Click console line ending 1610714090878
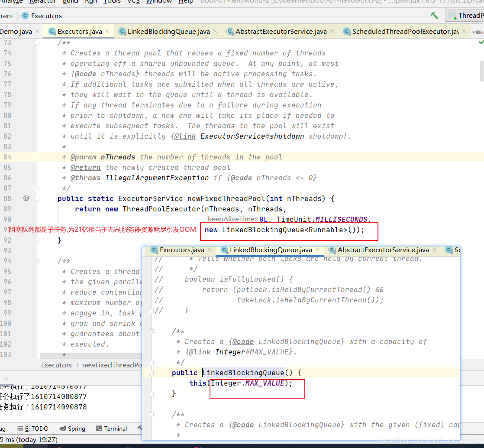484x448 pixels. pos(43,407)
